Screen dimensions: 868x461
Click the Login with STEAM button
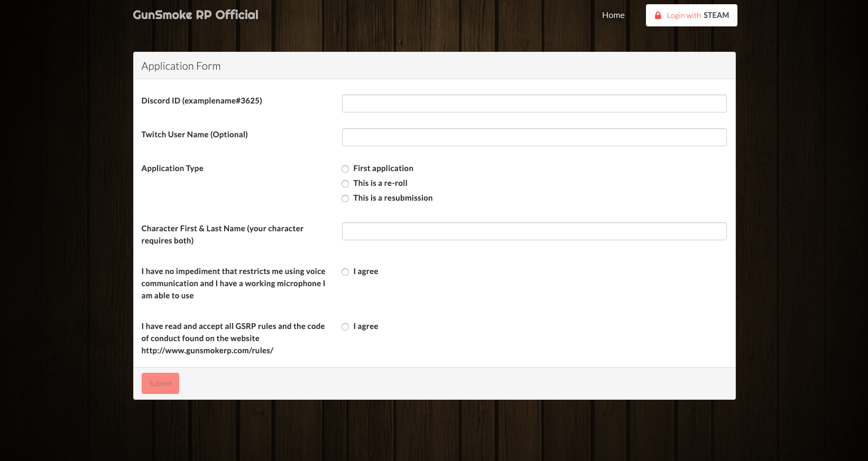click(691, 15)
